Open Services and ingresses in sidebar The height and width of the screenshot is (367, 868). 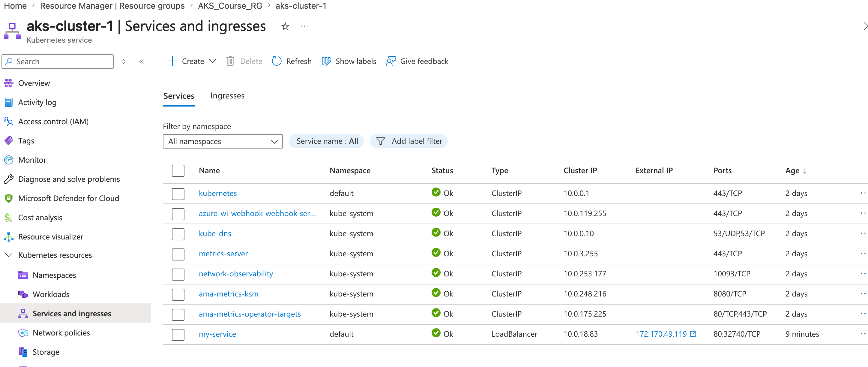coord(76,313)
